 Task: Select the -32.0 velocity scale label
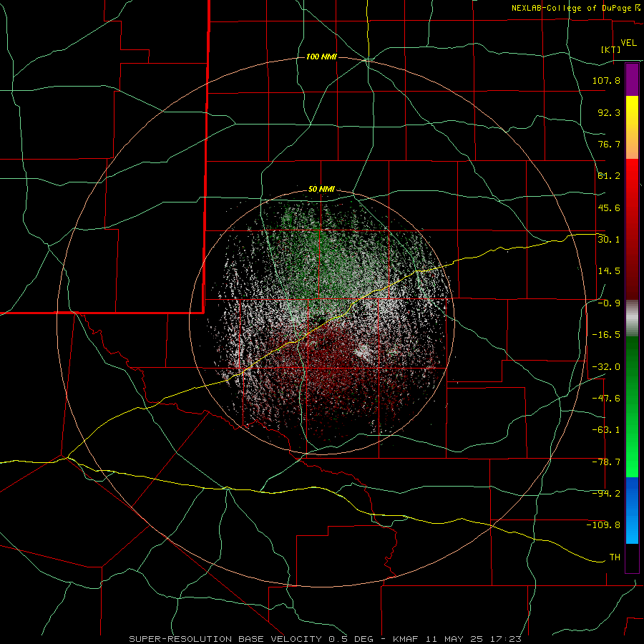[x=606, y=367]
